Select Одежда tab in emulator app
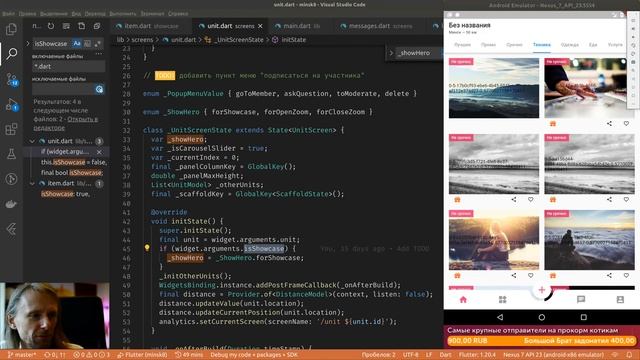The height and width of the screenshot is (360, 640). tap(569, 44)
